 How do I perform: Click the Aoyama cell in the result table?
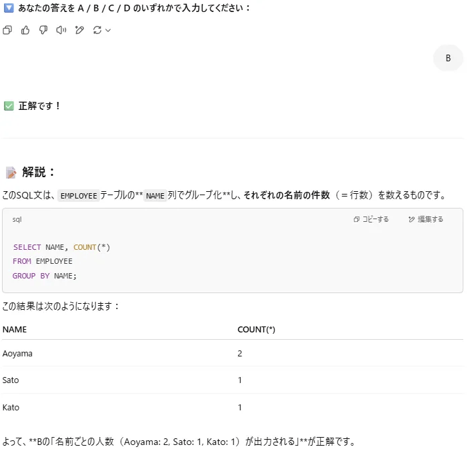[x=17, y=354]
